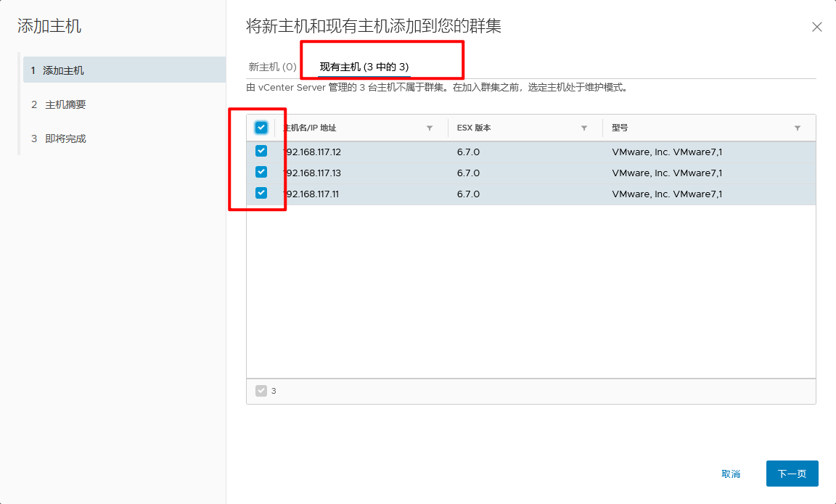Click the selected count checkbox in footer
This screenshot has height=504, width=836.
tap(261, 391)
